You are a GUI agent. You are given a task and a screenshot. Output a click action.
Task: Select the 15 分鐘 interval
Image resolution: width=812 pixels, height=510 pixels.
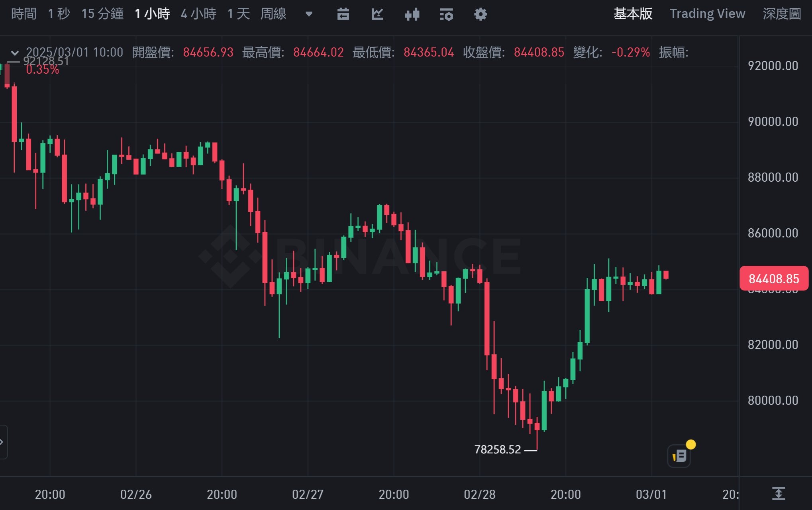tap(102, 14)
